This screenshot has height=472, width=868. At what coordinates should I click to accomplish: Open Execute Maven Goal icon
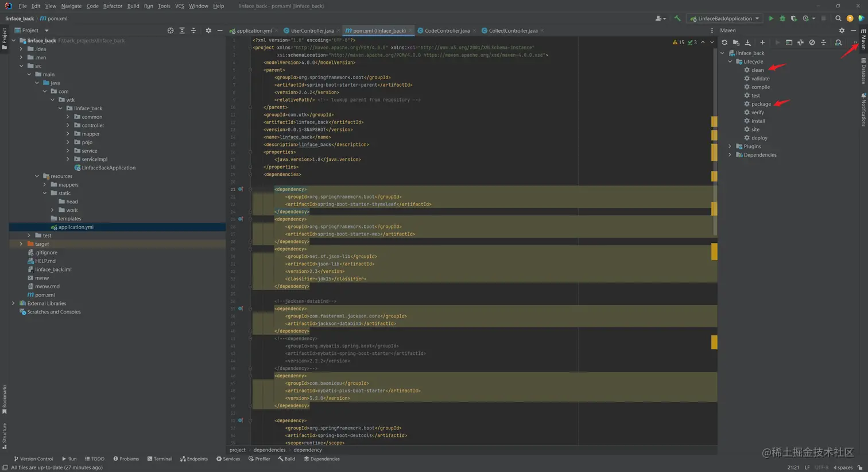tap(789, 42)
